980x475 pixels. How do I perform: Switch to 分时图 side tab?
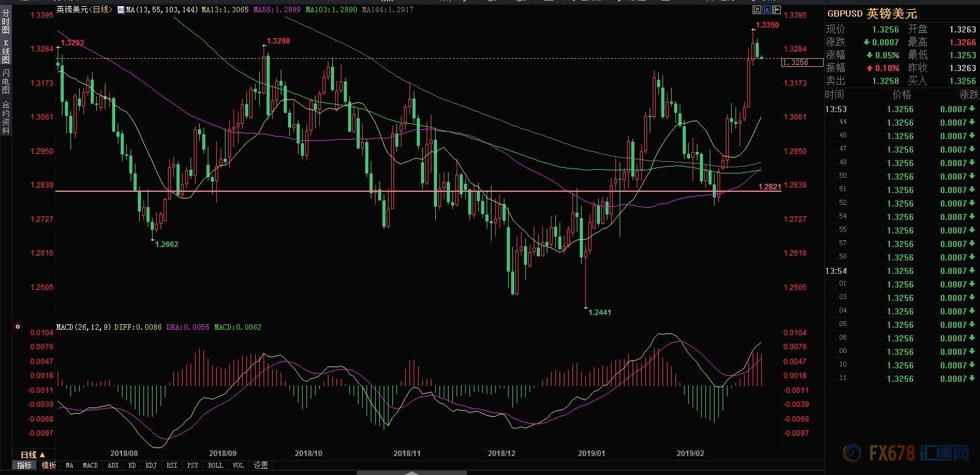pos(6,21)
